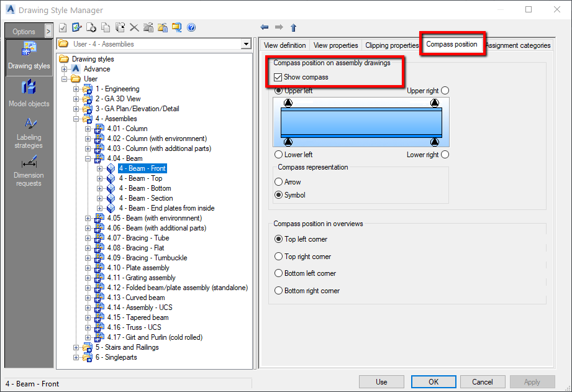
Task: Go forward with the right arrow
Action: pyautogui.click(x=279, y=27)
